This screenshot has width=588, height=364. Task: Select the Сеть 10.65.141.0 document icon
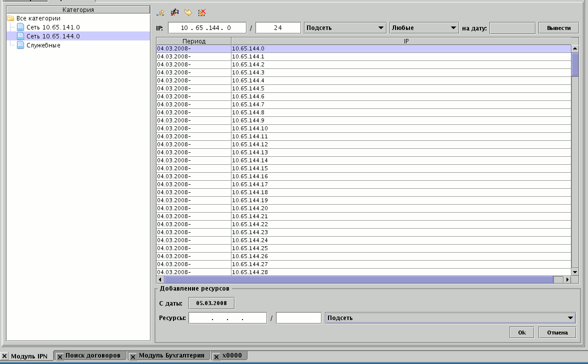click(x=20, y=27)
